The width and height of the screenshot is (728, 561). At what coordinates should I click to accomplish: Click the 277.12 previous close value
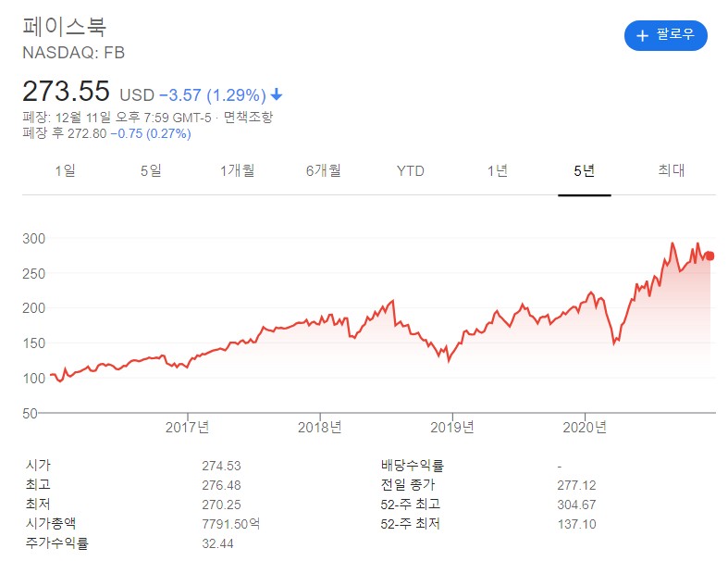click(576, 485)
